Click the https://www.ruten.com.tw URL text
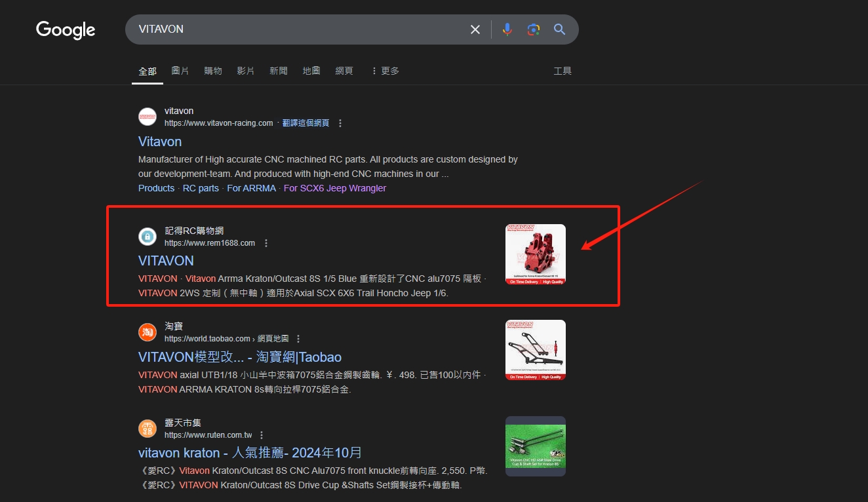The height and width of the screenshot is (502, 868). 208,435
